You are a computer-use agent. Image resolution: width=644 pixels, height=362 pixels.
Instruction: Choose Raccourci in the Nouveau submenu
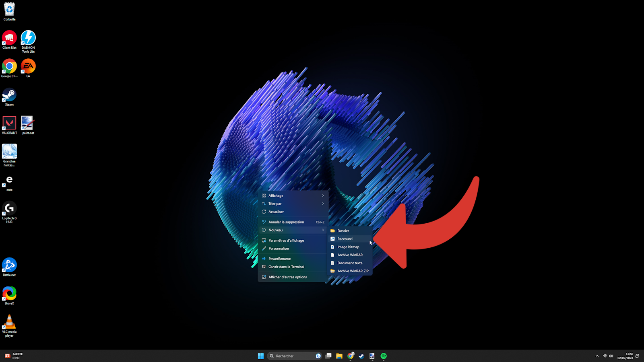coord(345,239)
